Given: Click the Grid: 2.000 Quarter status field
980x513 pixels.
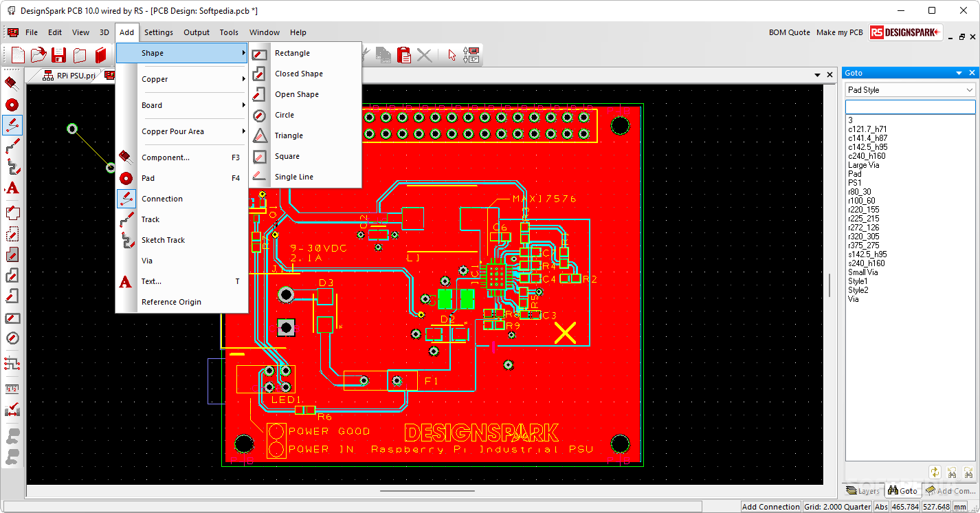Looking at the screenshot, I should click(x=836, y=507).
